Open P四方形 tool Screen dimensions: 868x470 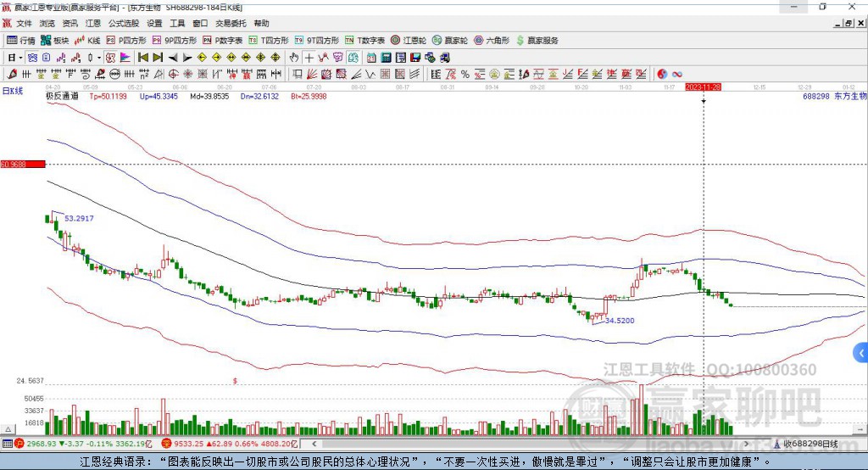126,41
